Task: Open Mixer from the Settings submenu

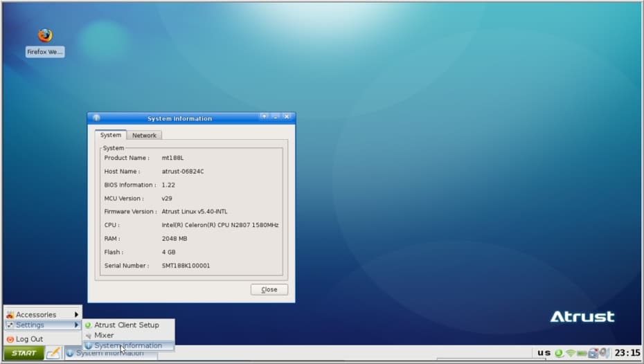Action: pyautogui.click(x=129, y=335)
